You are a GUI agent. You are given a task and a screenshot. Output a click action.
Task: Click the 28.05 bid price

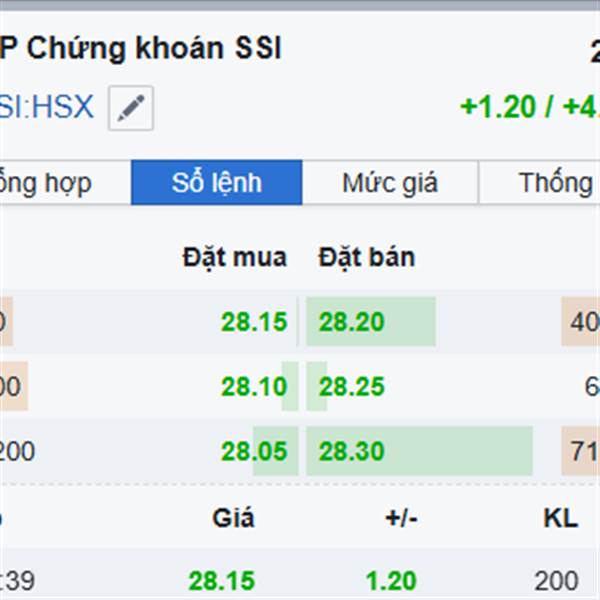[254, 452]
